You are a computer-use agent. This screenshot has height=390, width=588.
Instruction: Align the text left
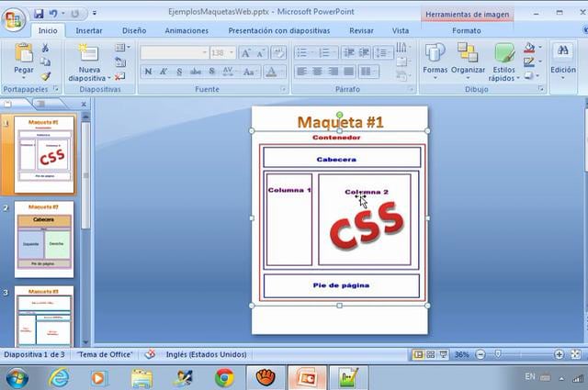point(302,72)
